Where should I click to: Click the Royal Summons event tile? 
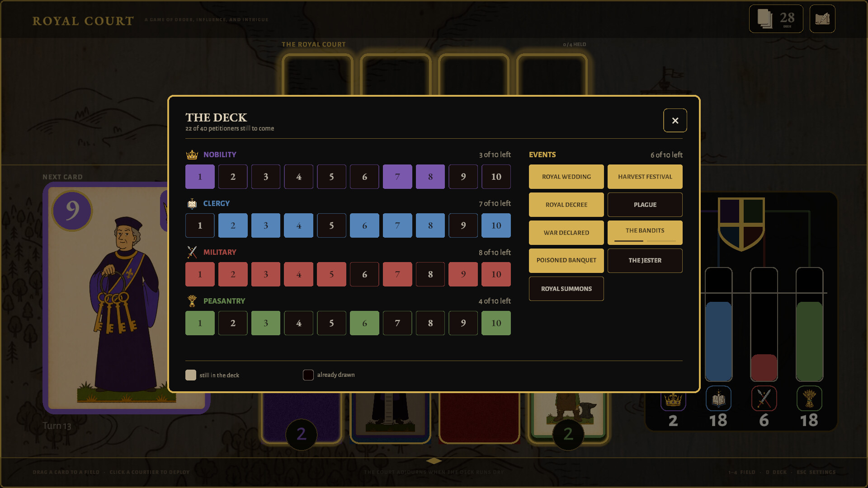coord(566,289)
